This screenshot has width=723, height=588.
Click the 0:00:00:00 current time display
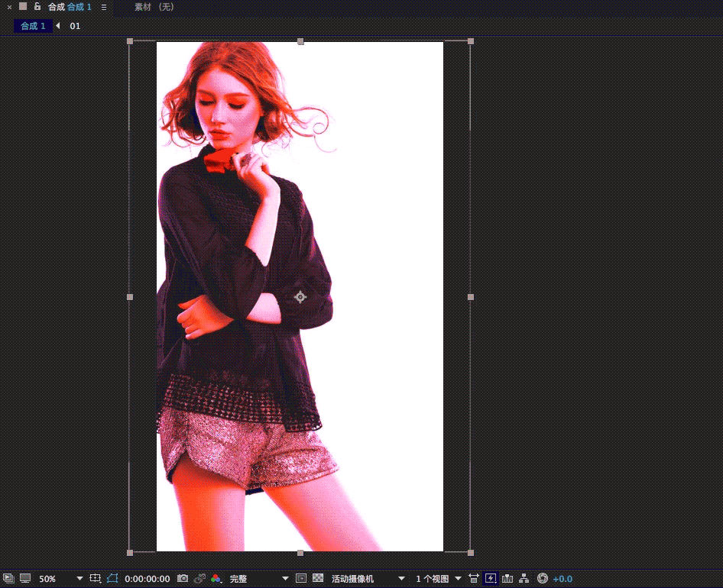[x=148, y=579]
